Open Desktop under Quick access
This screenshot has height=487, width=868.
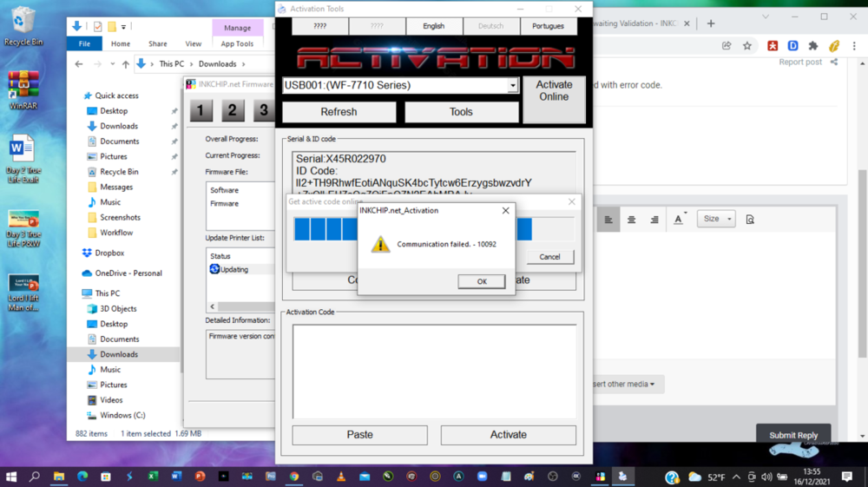(114, 111)
